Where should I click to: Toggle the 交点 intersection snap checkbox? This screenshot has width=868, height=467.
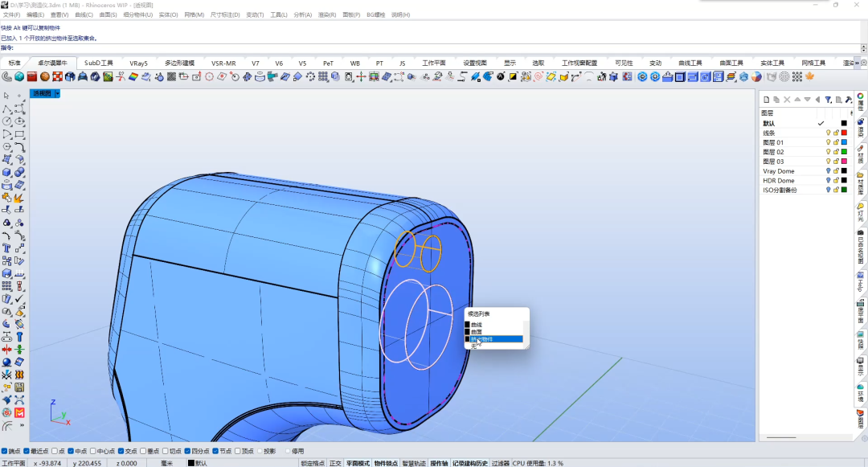pos(121,452)
